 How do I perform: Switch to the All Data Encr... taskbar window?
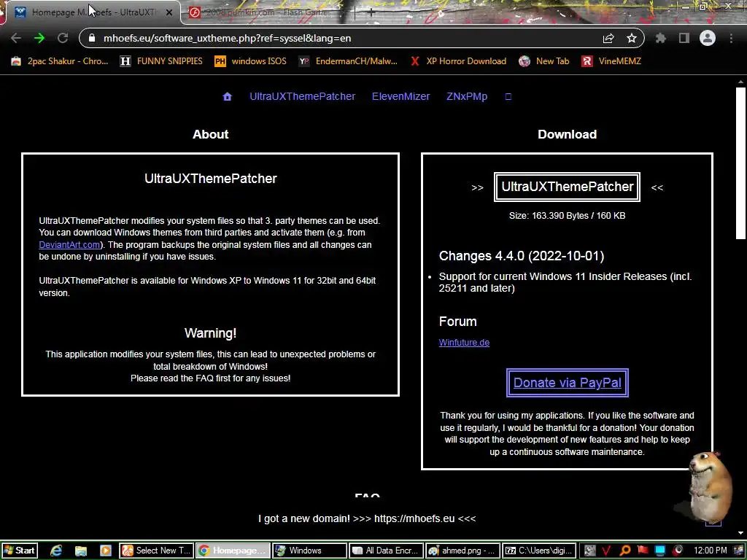(x=387, y=551)
